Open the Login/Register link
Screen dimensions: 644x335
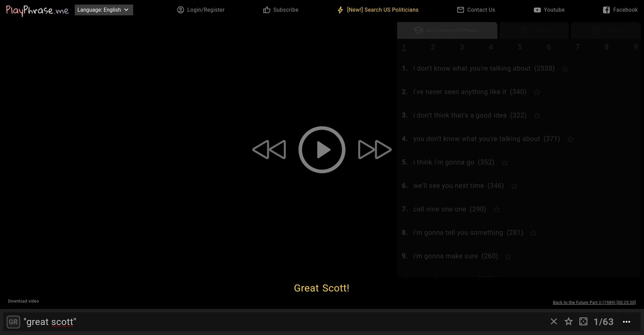pos(201,10)
